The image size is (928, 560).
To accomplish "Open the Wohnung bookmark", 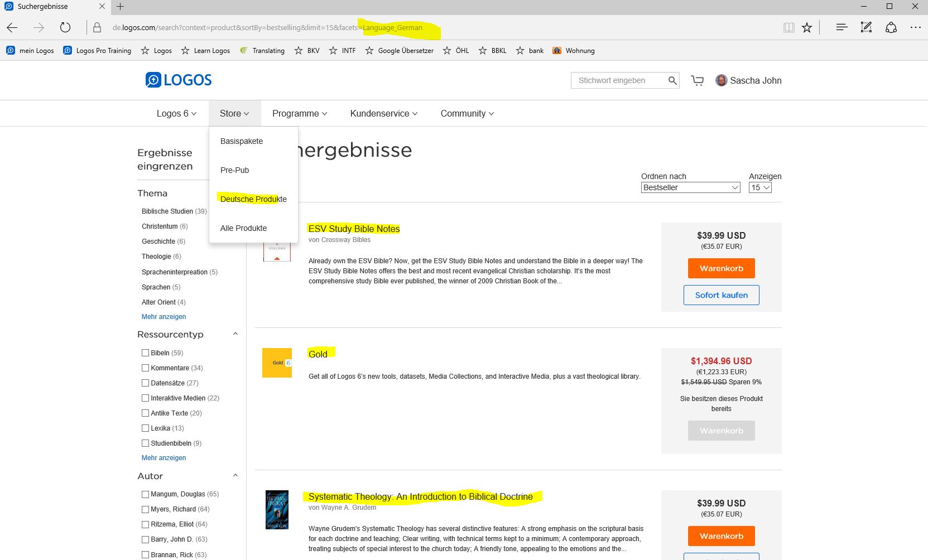I will (x=573, y=50).
